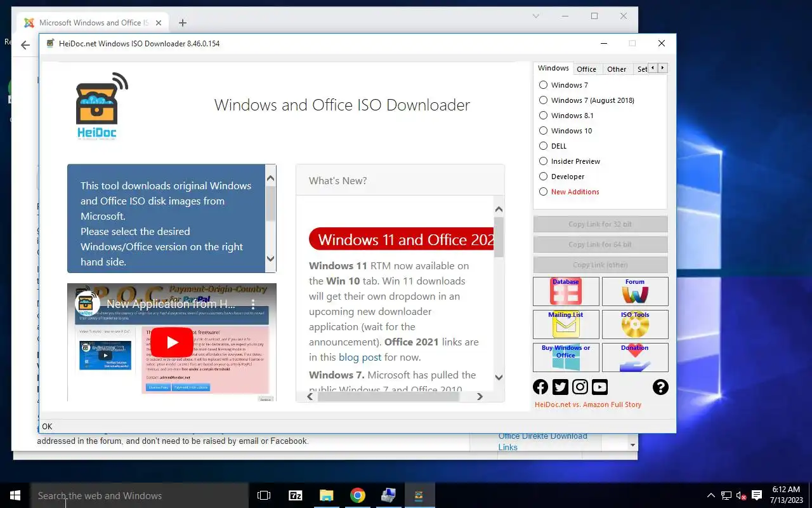Open the Database icon button
812x508 pixels.
[x=566, y=291]
